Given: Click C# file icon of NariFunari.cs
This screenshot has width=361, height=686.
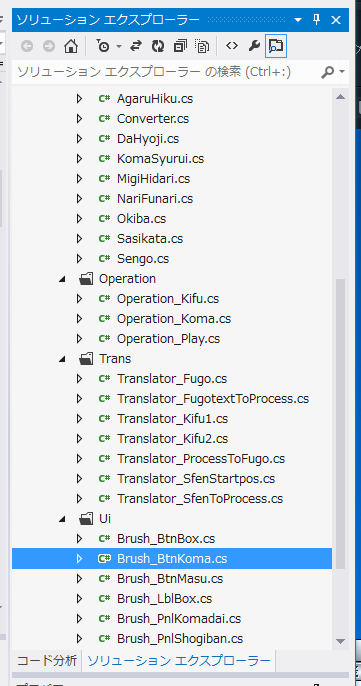Looking at the screenshot, I should click(104, 199).
